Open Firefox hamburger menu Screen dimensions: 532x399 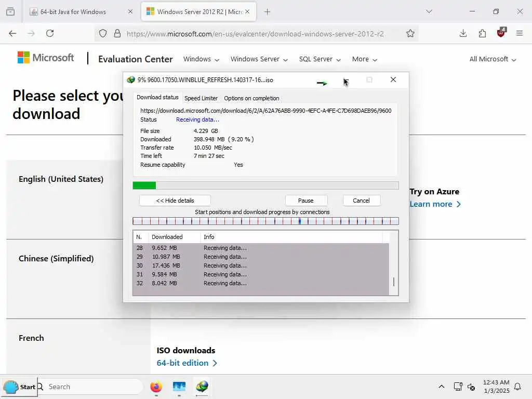click(x=520, y=33)
